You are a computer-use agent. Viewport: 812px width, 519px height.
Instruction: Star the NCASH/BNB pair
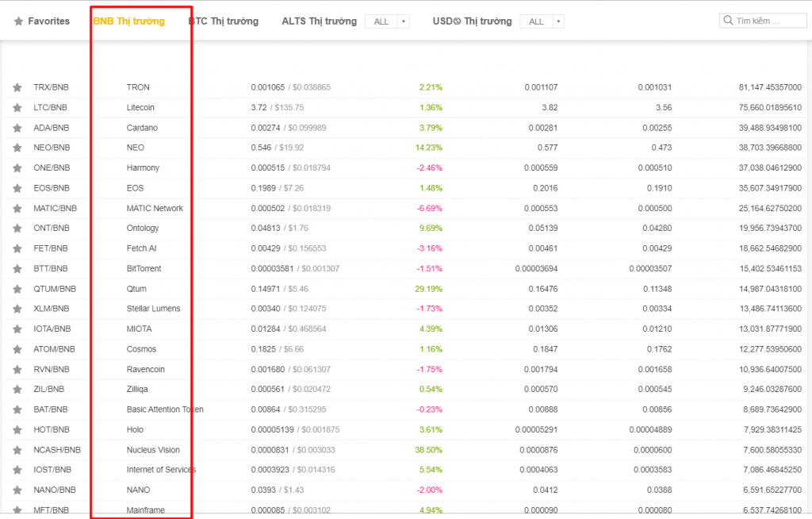click(x=17, y=450)
